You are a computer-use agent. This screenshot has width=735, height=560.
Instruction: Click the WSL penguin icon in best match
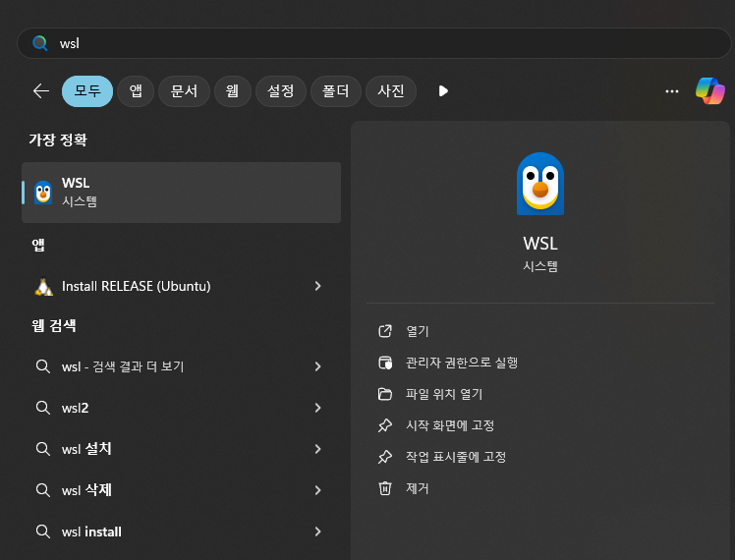pyautogui.click(x=43, y=193)
